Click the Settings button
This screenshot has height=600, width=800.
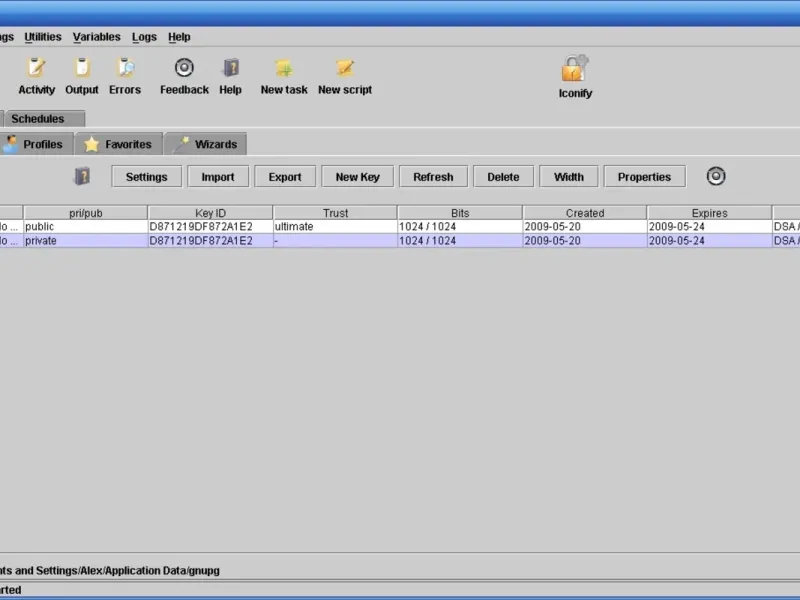coord(146,177)
